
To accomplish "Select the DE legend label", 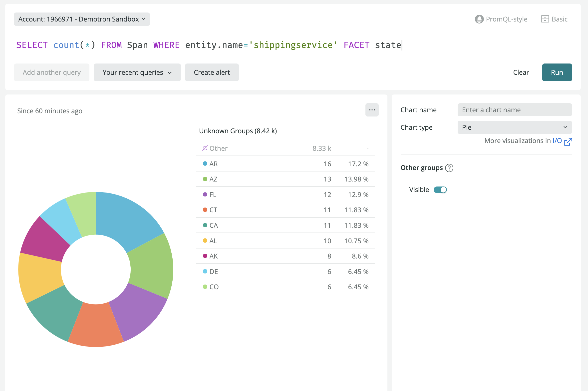I will point(214,271).
